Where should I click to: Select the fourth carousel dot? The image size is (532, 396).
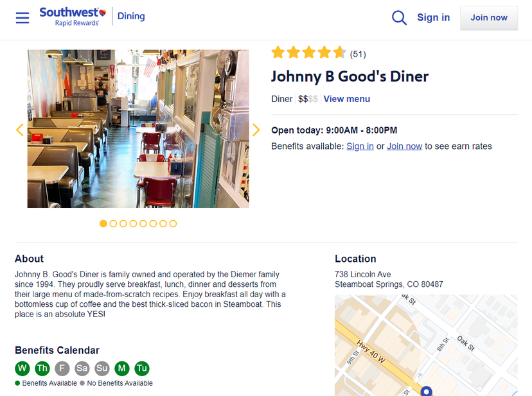click(134, 224)
